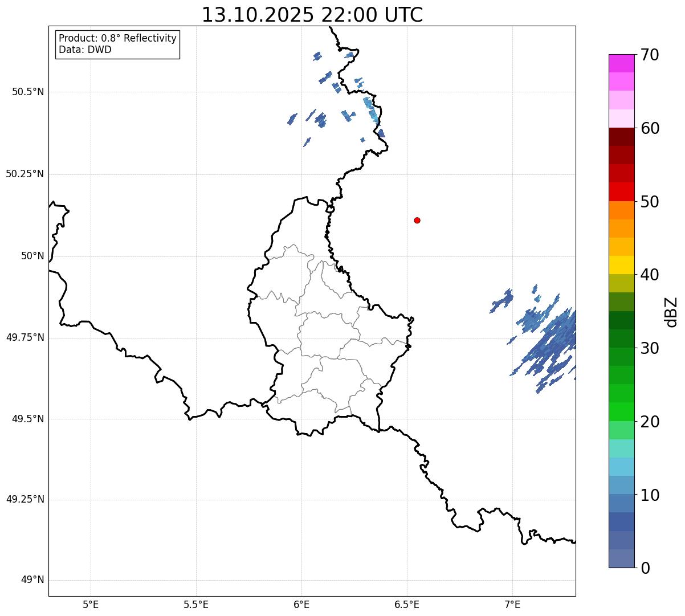The image size is (685, 616).
Task: Click the 50.25°N latitude label
Action: point(25,174)
